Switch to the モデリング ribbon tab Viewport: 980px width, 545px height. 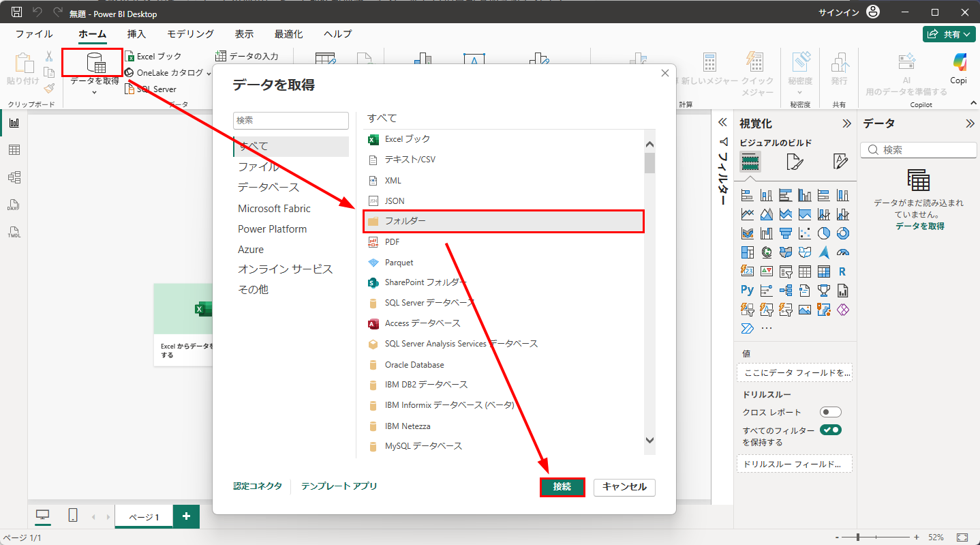click(191, 34)
